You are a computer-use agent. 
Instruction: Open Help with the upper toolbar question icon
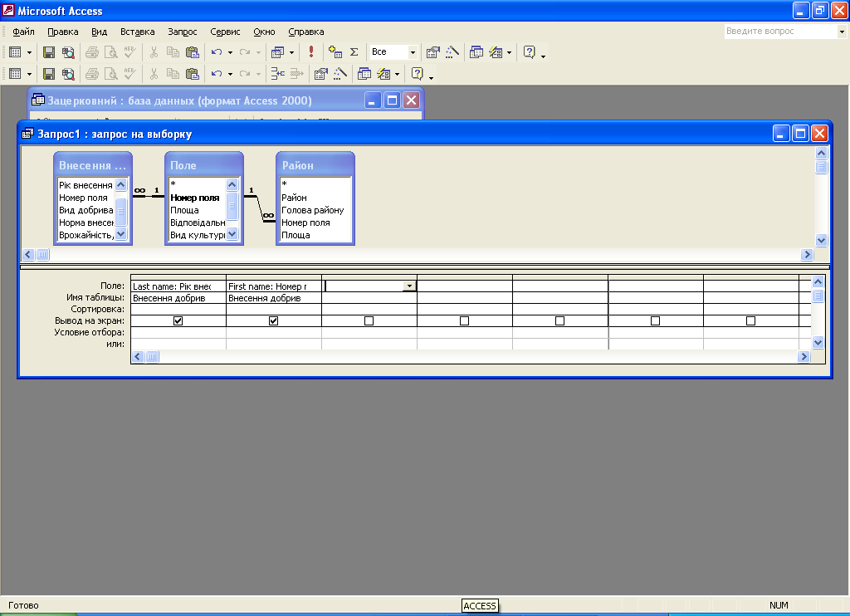point(530,52)
